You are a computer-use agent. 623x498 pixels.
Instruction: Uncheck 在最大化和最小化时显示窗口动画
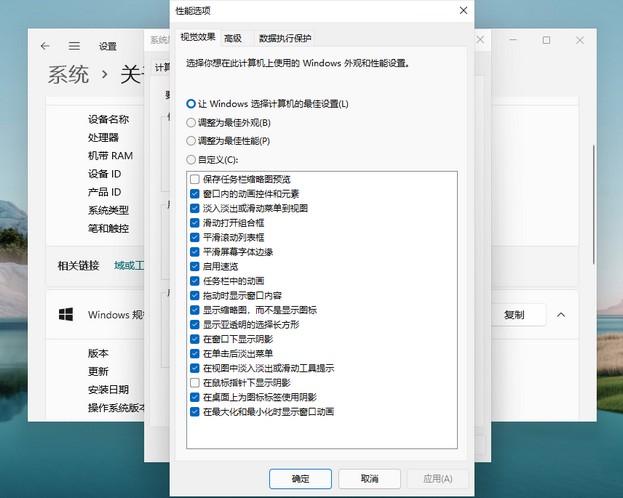point(195,412)
